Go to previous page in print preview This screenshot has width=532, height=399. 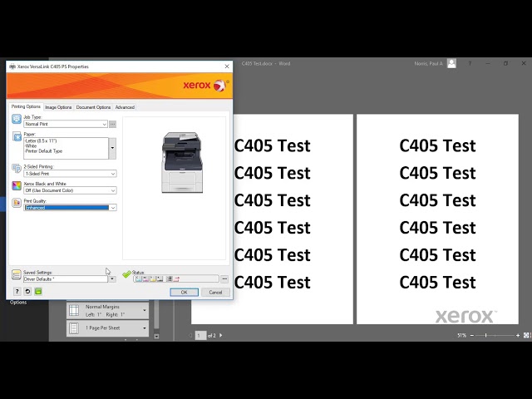[x=190, y=335]
